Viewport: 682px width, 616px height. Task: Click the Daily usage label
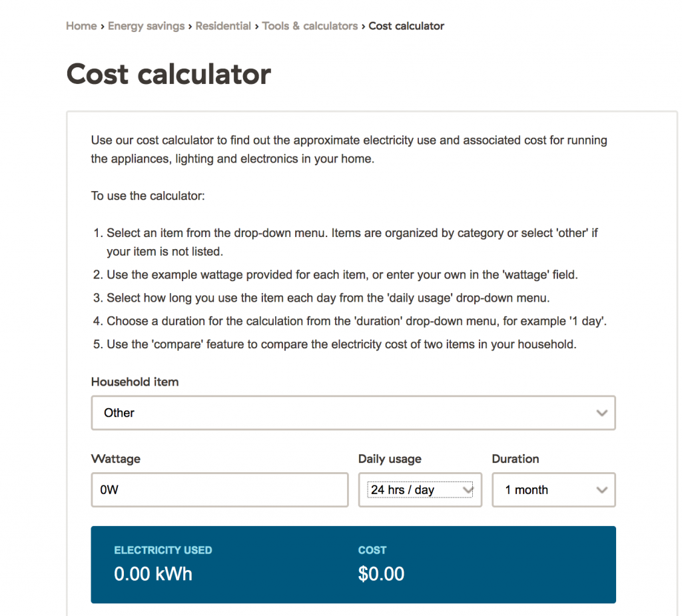[390, 459]
